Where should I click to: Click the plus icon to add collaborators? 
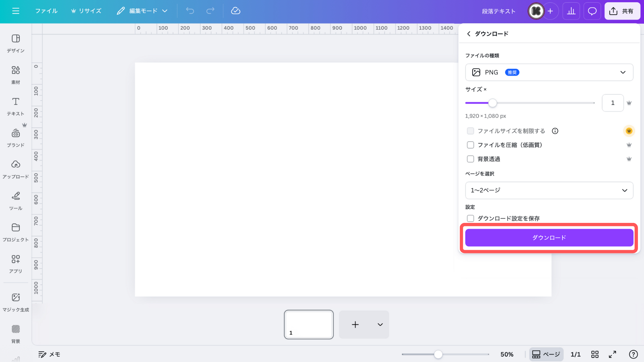550,11
